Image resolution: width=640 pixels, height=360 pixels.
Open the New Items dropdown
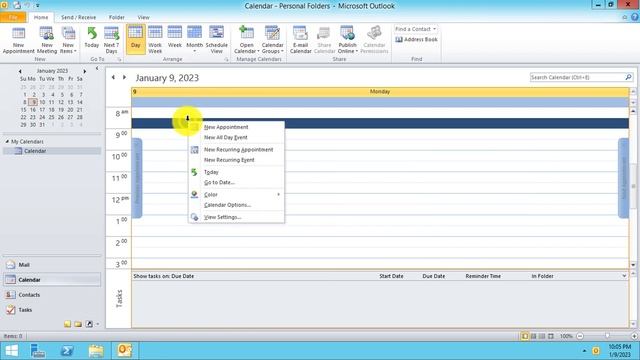pos(68,40)
